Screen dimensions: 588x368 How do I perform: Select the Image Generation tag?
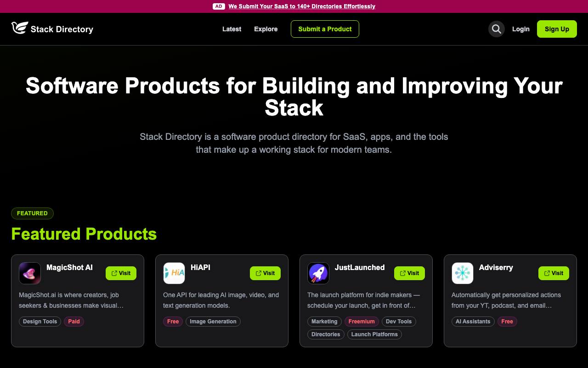coord(213,322)
